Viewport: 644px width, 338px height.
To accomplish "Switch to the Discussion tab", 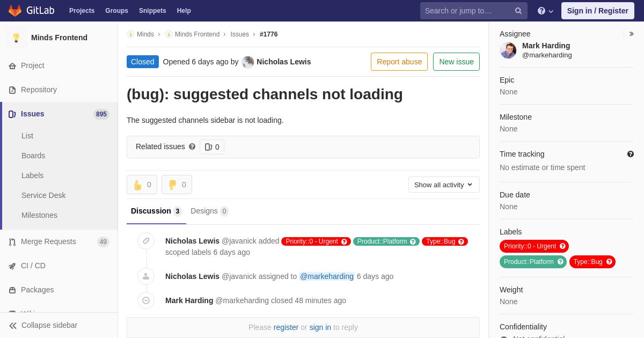I will (x=156, y=211).
